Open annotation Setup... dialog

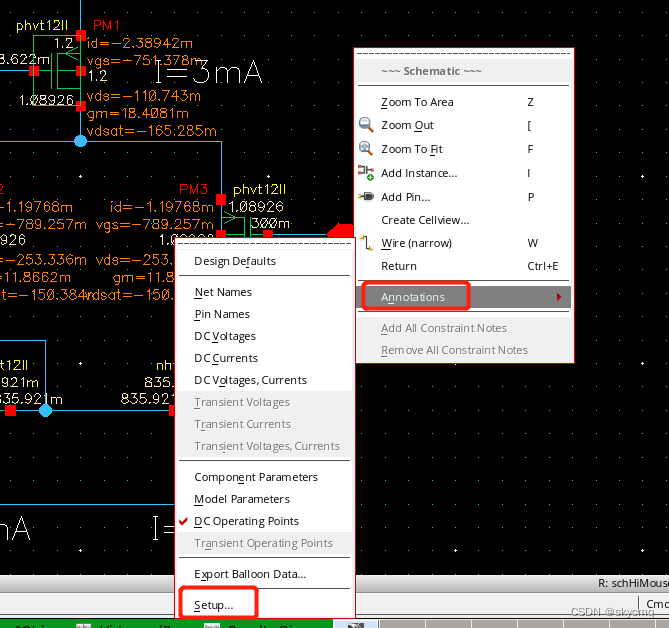point(265,605)
